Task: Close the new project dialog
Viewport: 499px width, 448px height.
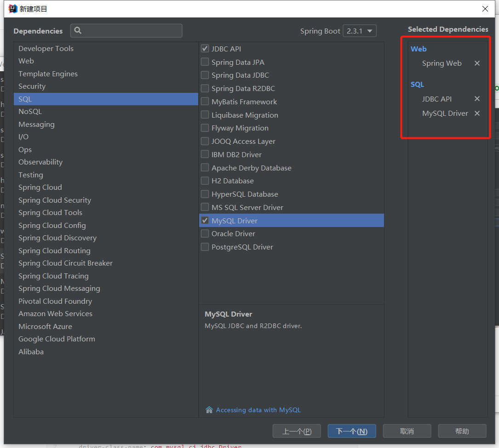Action: click(485, 9)
